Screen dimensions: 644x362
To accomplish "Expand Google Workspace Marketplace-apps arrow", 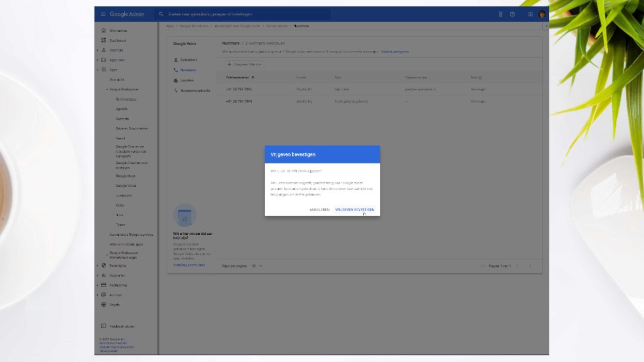I will coord(107,255).
